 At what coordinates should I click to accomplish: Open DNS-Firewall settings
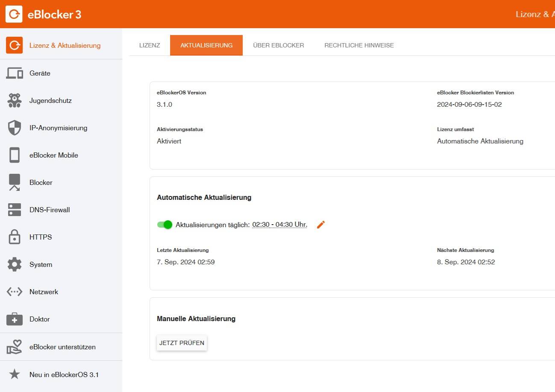coord(61,210)
